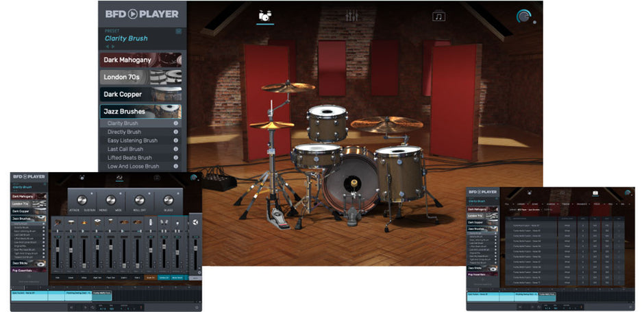Click the save preset icon beside PRESET label
644x312 pixels.
[178, 32]
